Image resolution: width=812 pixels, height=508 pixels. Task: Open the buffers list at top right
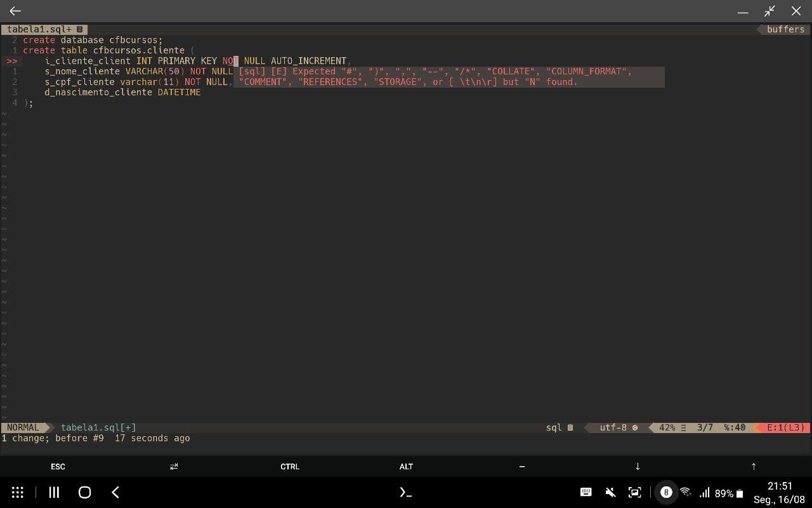tap(785, 29)
